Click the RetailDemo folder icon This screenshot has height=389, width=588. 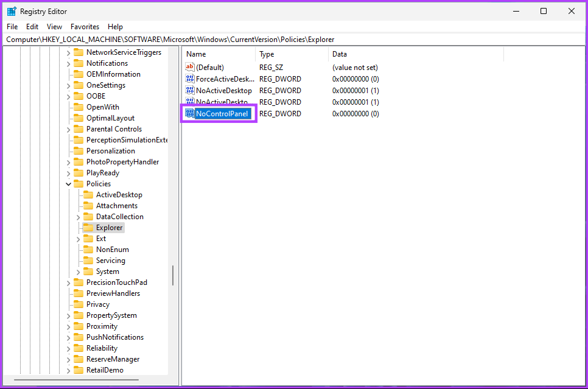(79, 370)
